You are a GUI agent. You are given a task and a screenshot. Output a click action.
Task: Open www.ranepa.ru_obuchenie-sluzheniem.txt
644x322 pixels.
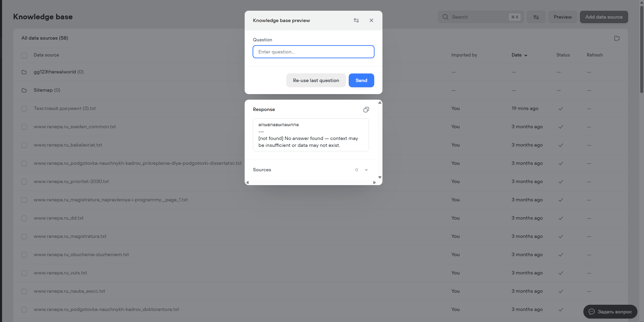pyautogui.click(x=81, y=254)
